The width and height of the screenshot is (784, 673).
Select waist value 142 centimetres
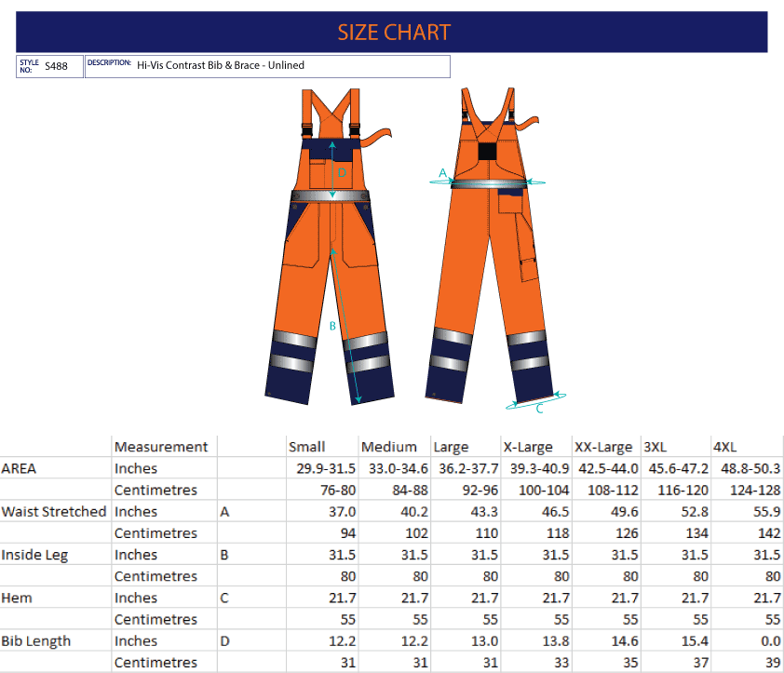pyautogui.click(x=769, y=533)
